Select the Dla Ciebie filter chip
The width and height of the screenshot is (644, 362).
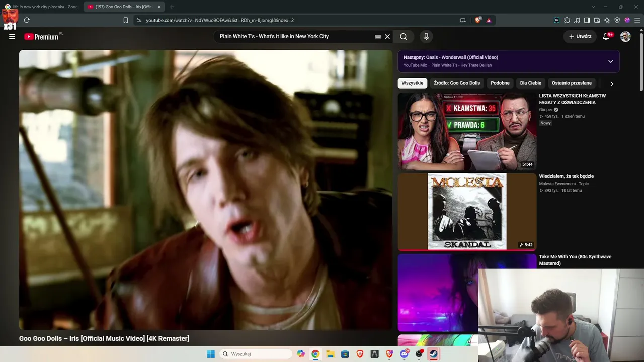pyautogui.click(x=531, y=83)
